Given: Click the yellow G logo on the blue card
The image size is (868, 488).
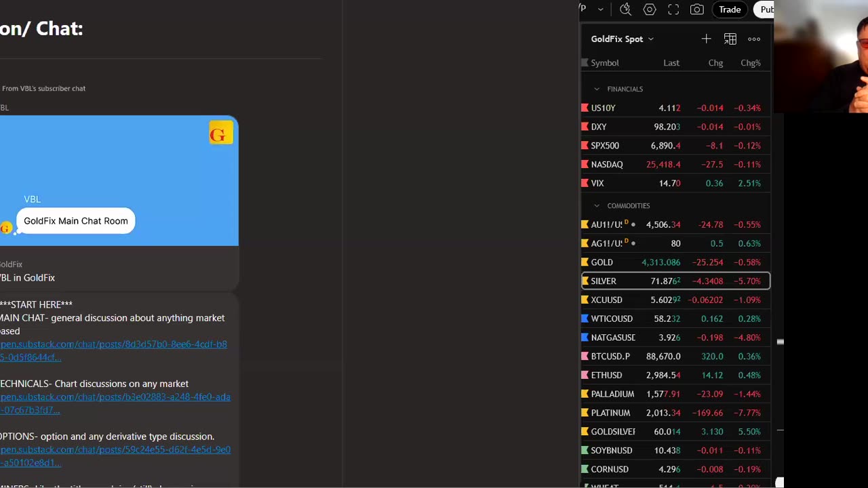Looking at the screenshot, I should (221, 134).
